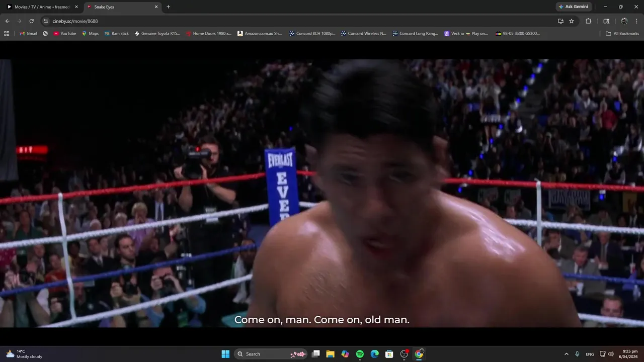Screen dimensions: 644x362
Task: Open Microsoft Edge from the taskbar
Action: pos(374,354)
